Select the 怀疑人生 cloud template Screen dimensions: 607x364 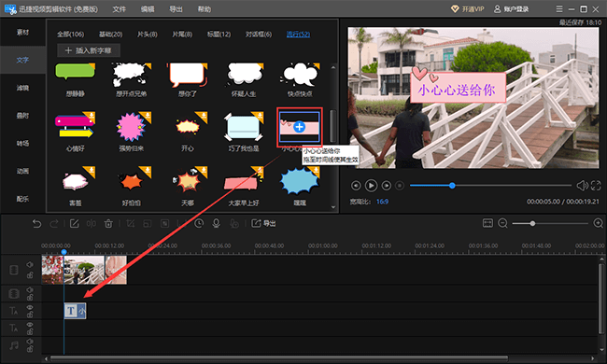tap(244, 76)
